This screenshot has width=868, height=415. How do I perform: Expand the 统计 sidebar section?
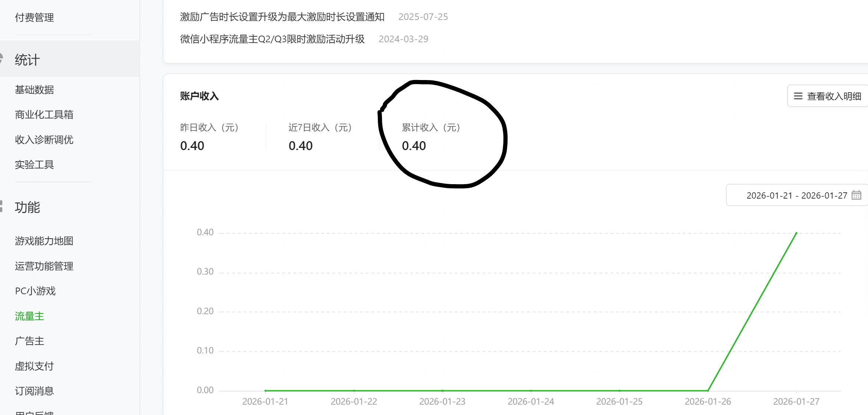pos(27,60)
